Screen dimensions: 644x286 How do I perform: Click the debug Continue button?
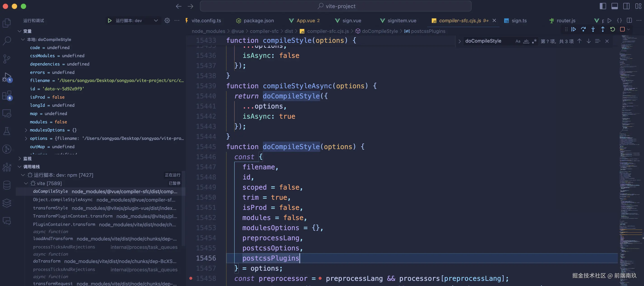click(574, 30)
